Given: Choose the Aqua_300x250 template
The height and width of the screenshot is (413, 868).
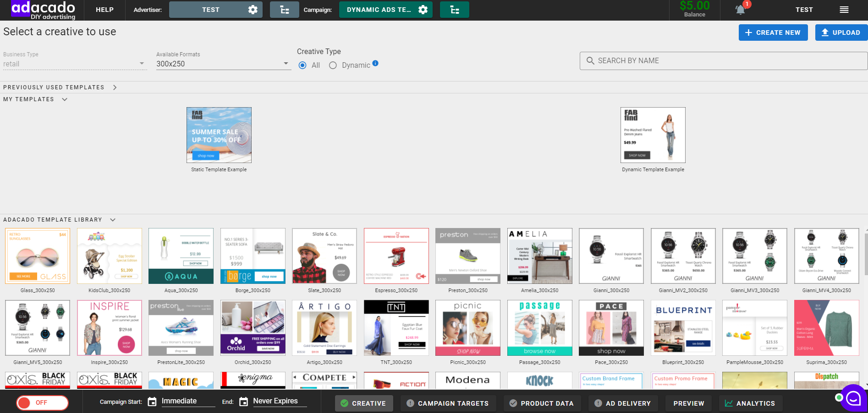Looking at the screenshot, I should click(181, 256).
